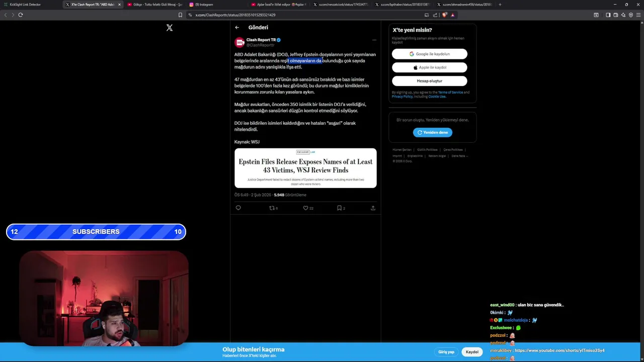This screenshot has width=644, height=362.
Task: Click the share icon under post
Action: point(373,208)
